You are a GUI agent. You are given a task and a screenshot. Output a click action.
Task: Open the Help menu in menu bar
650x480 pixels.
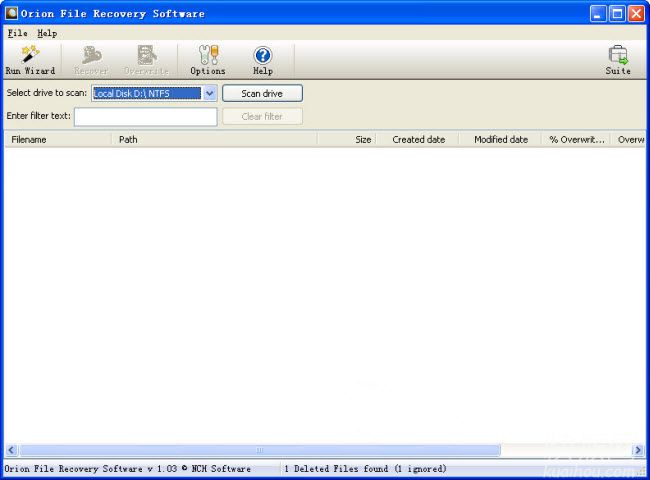47,33
